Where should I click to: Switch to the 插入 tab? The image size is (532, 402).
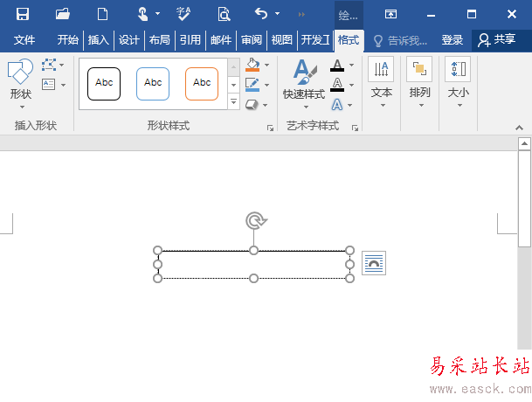tap(99, 40)
